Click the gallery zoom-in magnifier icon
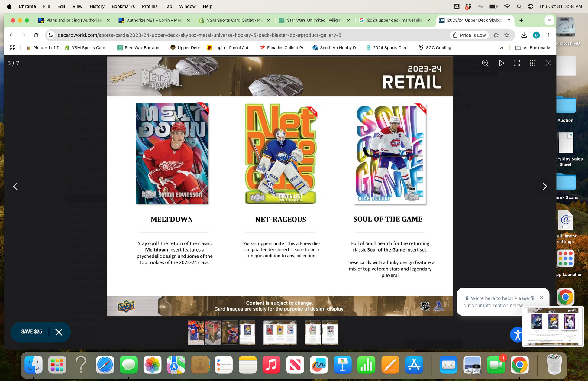The image size is (588, 381). 485,63
